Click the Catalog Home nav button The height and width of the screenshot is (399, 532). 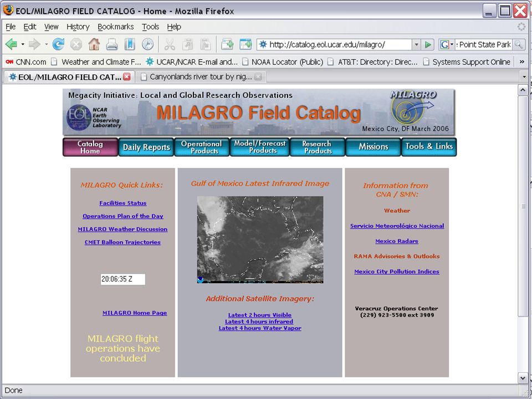90,147
